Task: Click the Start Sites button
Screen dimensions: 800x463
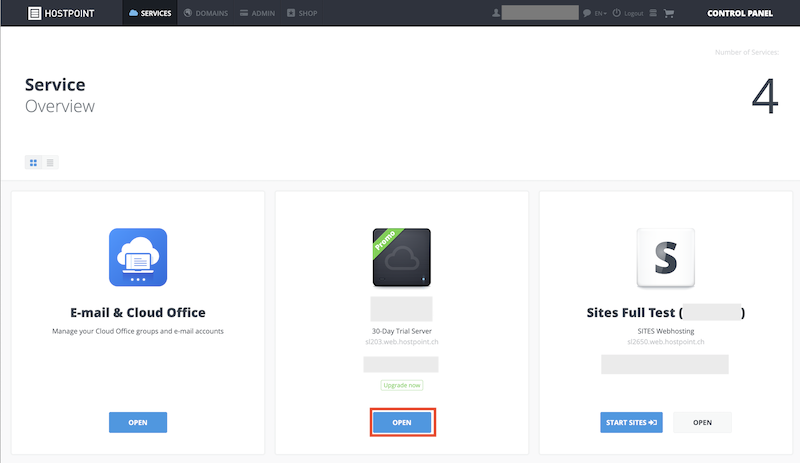Action: point(632,423)
